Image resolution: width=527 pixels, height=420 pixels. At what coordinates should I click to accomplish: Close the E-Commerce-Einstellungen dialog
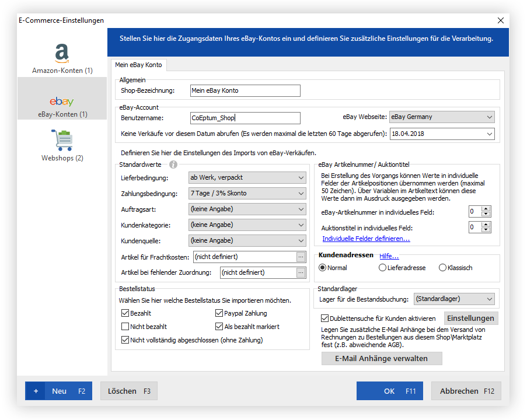tap(501, 20)
